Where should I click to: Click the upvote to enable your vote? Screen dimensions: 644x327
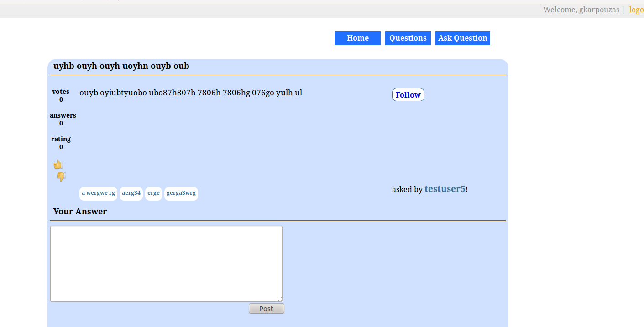[58, 164]
